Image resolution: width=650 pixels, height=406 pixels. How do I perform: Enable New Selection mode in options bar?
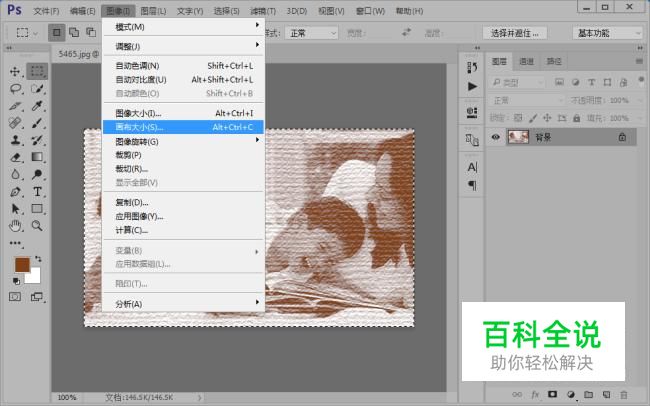[57, 32]
